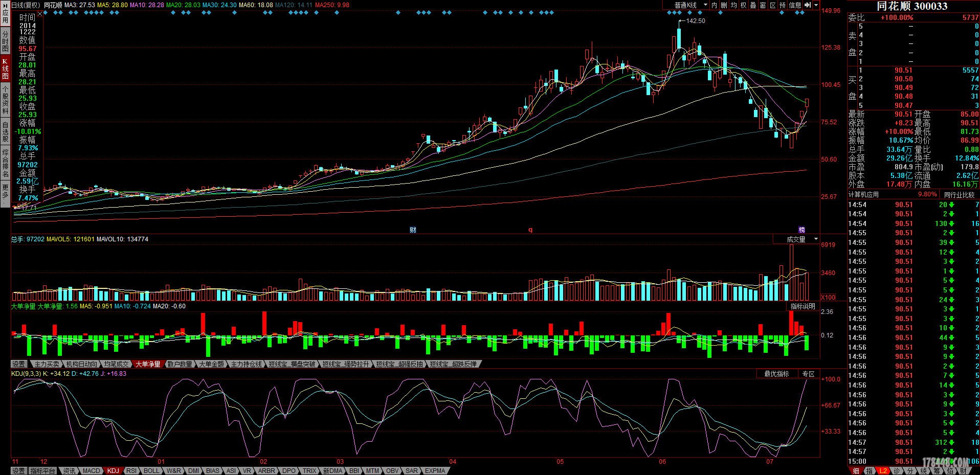Image resolution: width=980 pixels, height=475 pixels.
Task: Switch to the OBV indicator tab
Action: [392, 471]
